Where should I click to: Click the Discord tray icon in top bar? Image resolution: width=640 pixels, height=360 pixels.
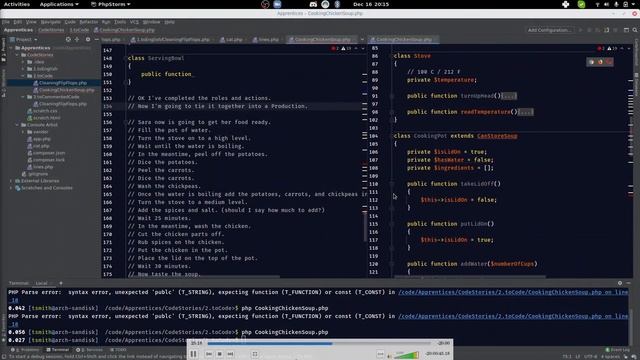313,4
